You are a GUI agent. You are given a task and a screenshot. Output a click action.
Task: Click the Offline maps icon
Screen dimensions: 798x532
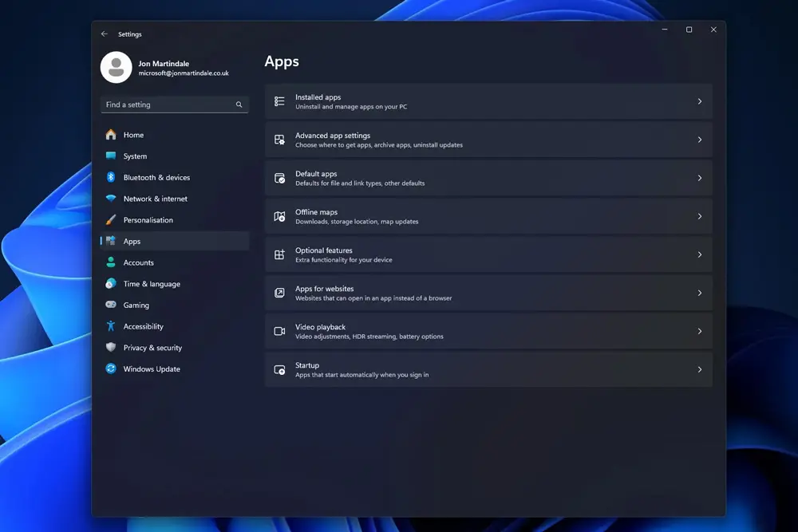pos(279,216)
